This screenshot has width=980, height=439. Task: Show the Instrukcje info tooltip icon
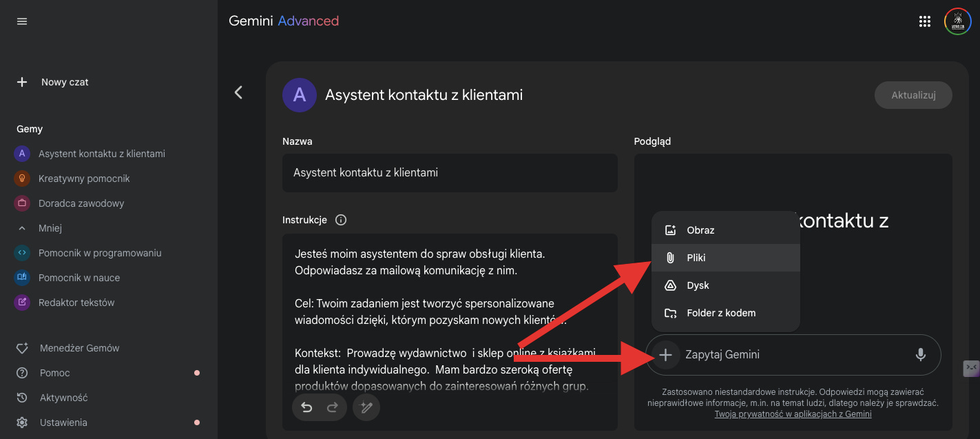click(x=341, y=221)
